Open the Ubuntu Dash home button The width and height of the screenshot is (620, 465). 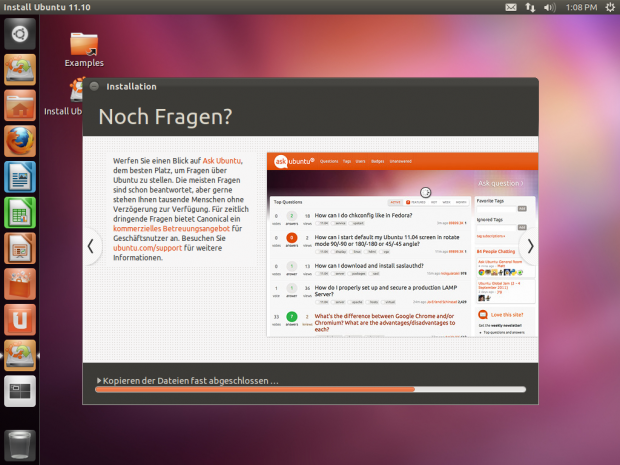coord(20,34)
